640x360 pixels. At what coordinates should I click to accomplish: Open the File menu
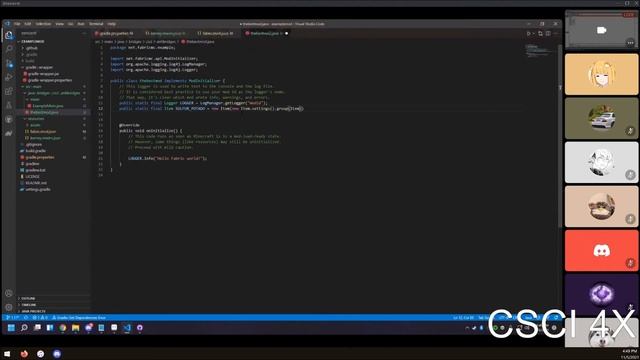point(17,24)
